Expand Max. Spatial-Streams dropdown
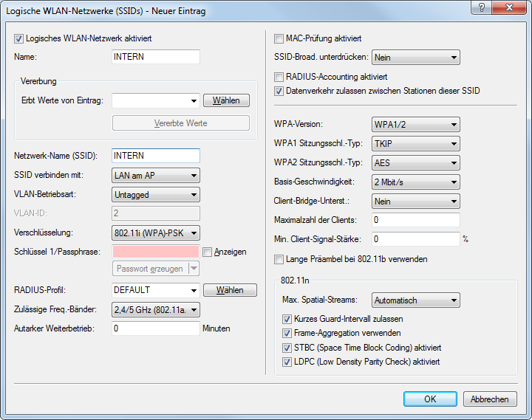Image resolution: width=532 pixels, height=420 pixels. 415,300
